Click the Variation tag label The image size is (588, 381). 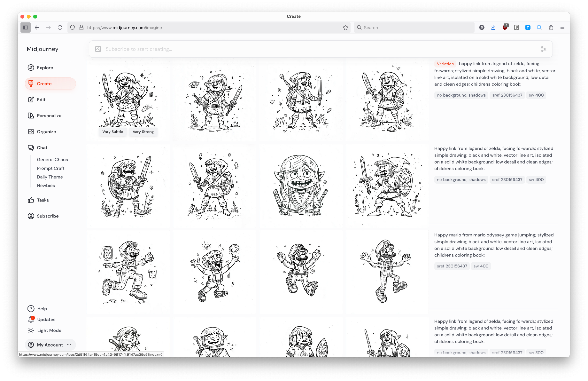click(445, 64)
